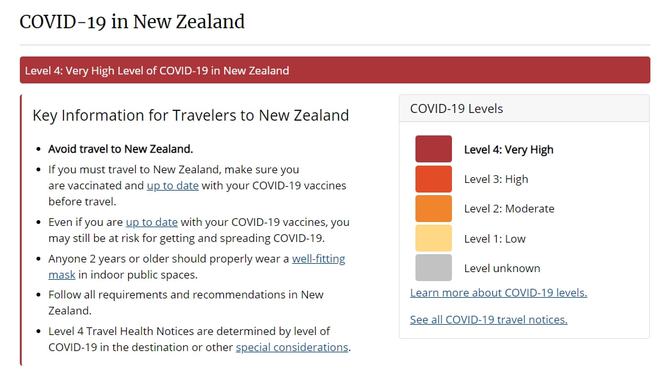Click the first 'up to date' link
Image resolution: width=660 pixels, height=387 pixels.
point(173,186)
